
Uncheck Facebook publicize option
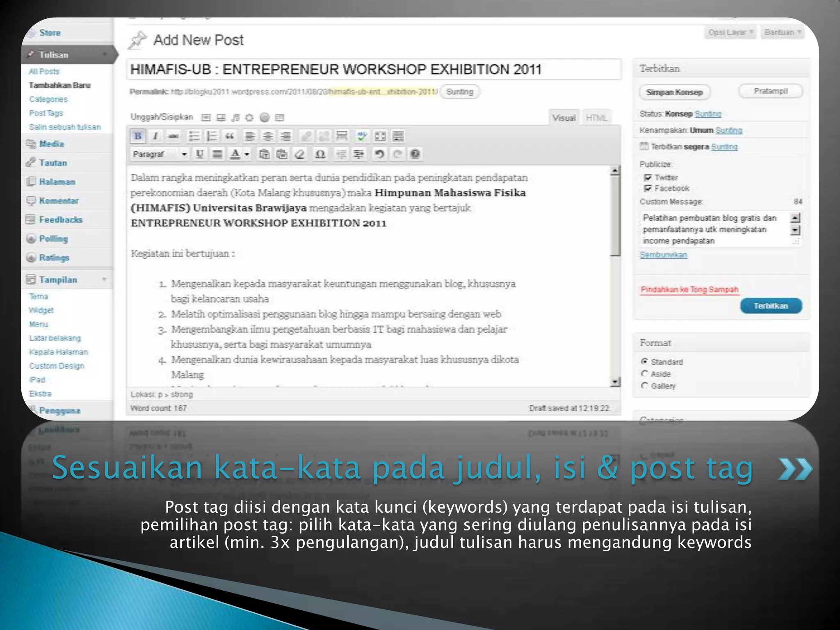648,188
